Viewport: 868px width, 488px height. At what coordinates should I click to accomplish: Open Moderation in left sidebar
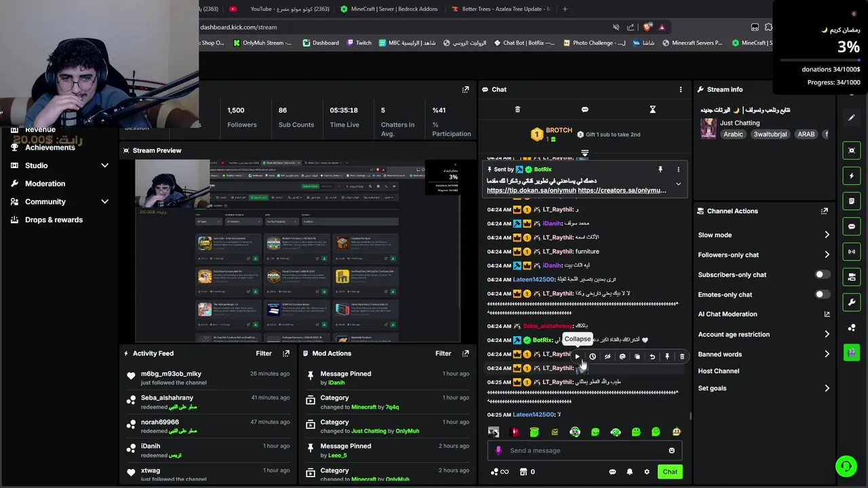click(45, 184)
